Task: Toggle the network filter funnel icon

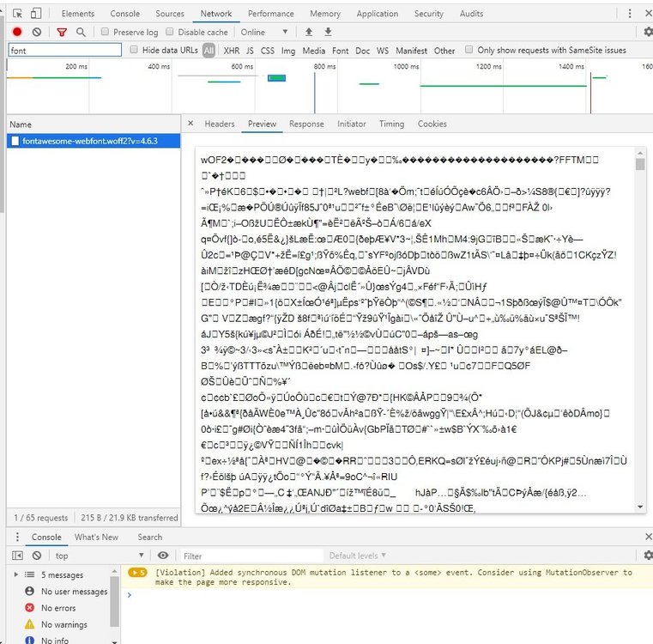Action: [62, 32]
